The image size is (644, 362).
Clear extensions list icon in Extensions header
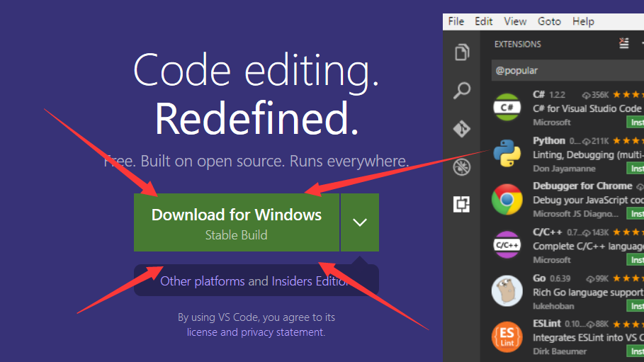click(x=623, y=44)
